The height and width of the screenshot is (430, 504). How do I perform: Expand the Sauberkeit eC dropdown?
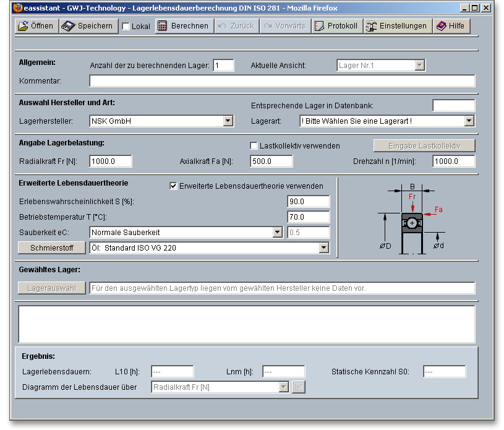click(x=277, y=233)
